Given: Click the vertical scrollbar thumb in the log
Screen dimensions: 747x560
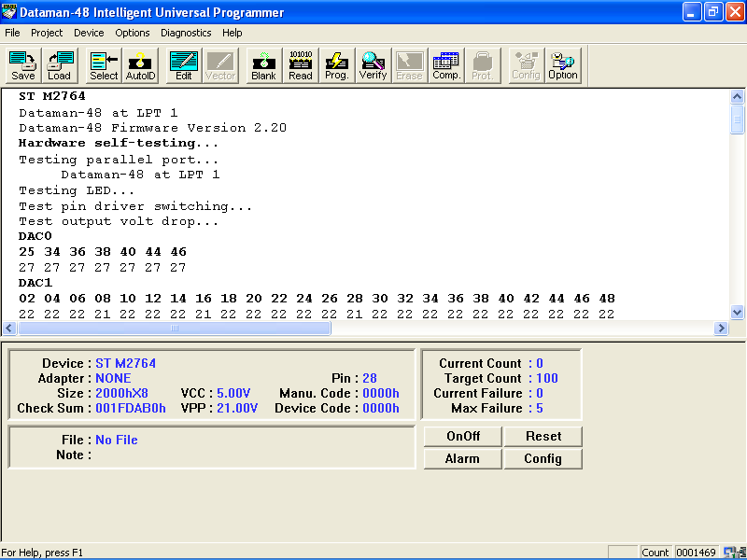Looking at the screenshot, I should 737,119.
